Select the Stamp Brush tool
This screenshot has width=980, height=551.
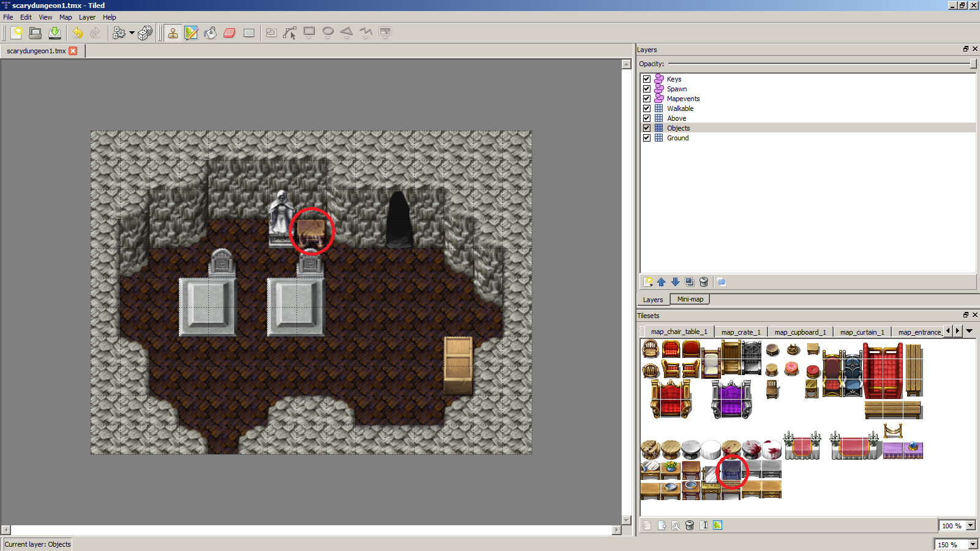coord(173,32)
